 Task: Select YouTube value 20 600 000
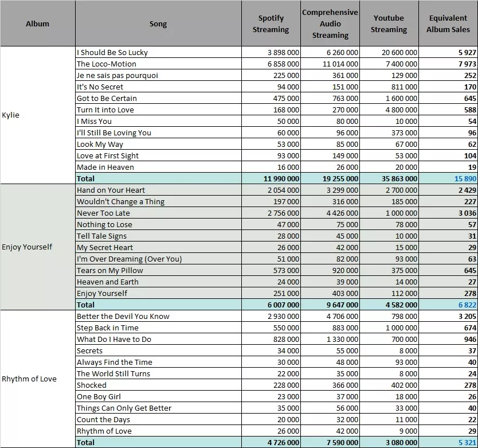[x=389, y=53]
